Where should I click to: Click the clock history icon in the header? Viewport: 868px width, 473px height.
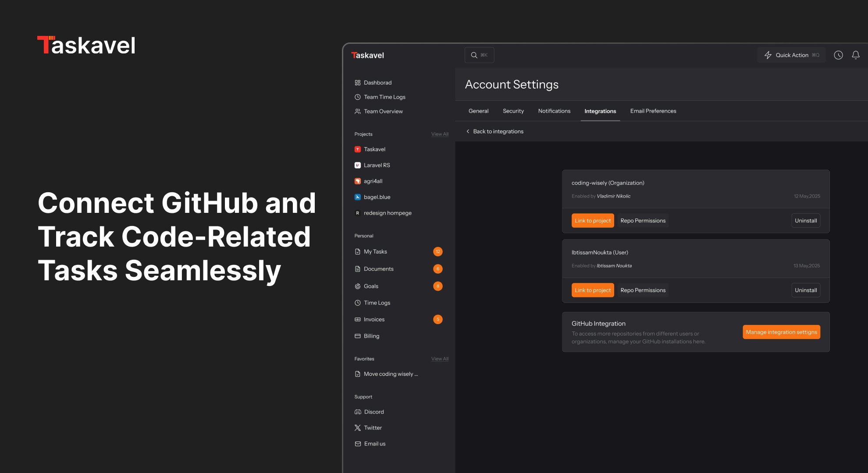coord(838,55)
